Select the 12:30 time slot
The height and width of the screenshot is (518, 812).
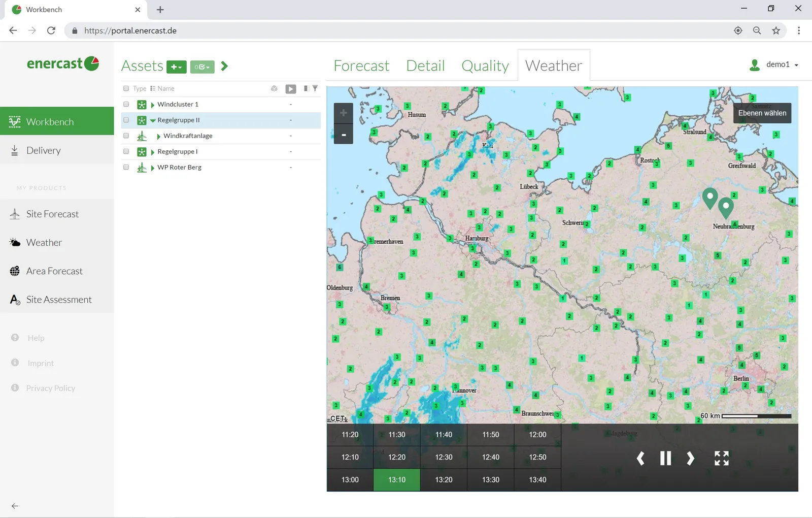pos(444,457)
